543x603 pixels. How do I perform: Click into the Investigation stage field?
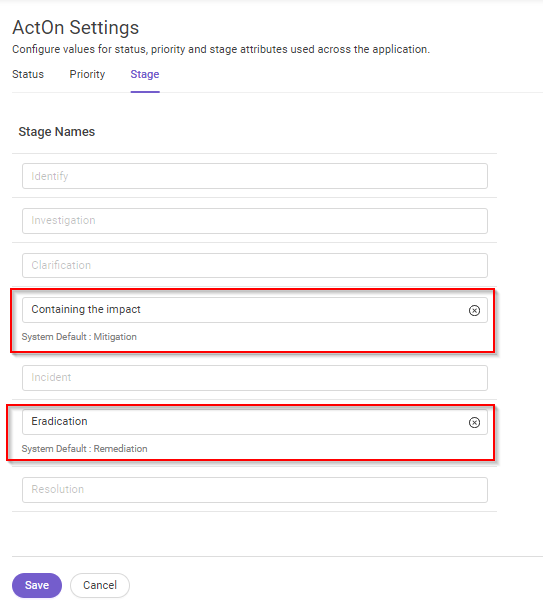click(x=255, y=221)
